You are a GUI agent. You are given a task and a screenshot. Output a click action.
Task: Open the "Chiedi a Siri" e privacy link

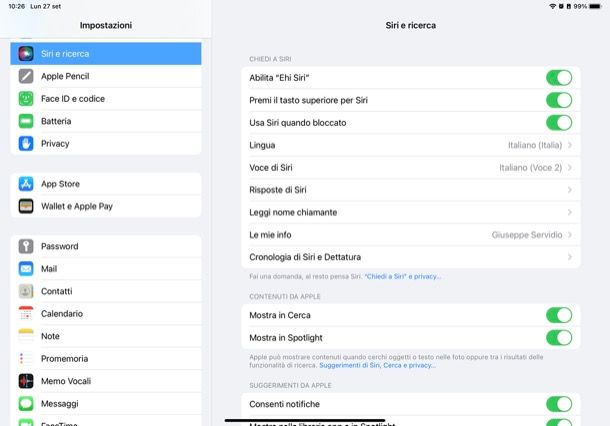click(402, 276)
